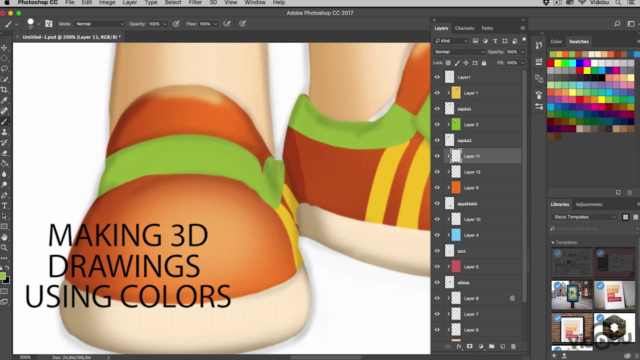Image resolution: width=640 pixels, height=360 pixels.
Task: Open the Layer menu
Action: point(130,2)
